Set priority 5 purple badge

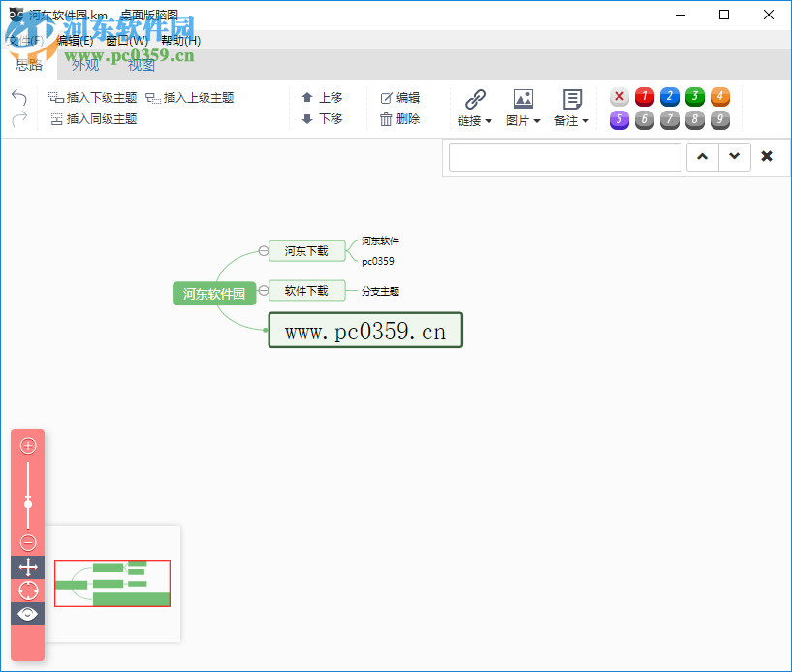tap(619, 120)
